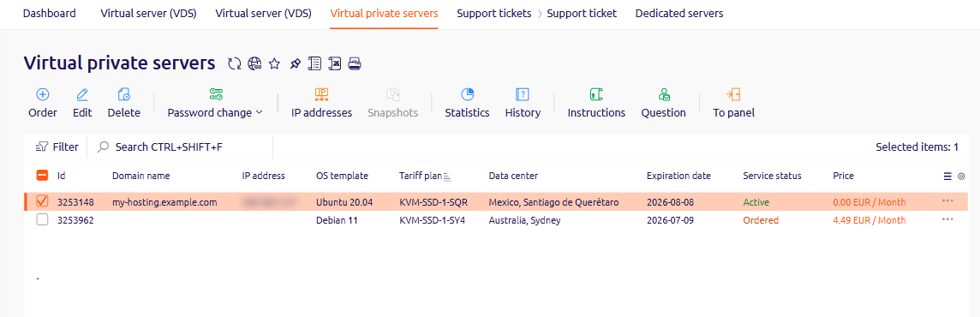Select the Debian 11 cell
Image resolution: width=980 pixels, height=317 pixels.
pos(337,220)
